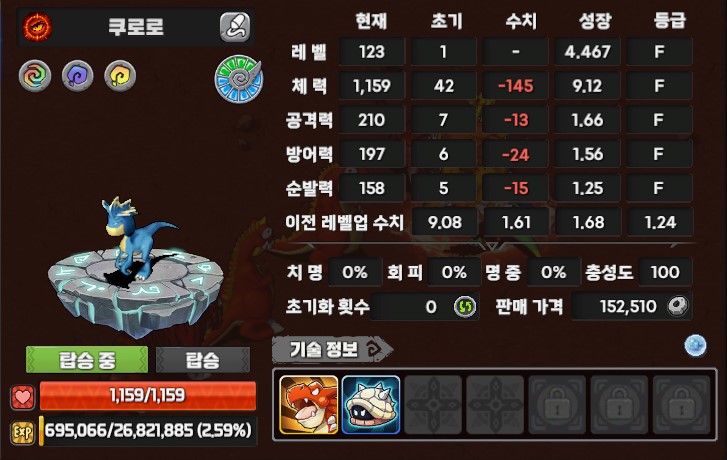
Task: Select the yellow swirl stone icon
Action: [x=120, y=76]
